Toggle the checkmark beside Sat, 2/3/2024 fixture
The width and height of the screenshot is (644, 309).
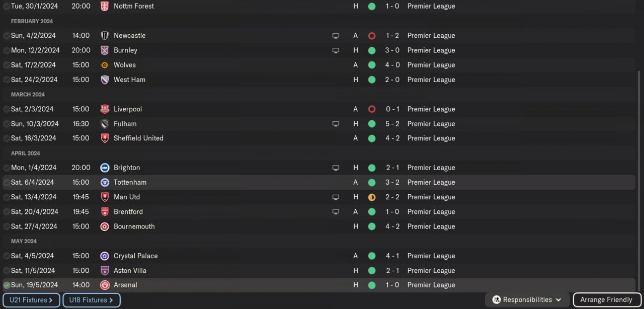(7, 109)
